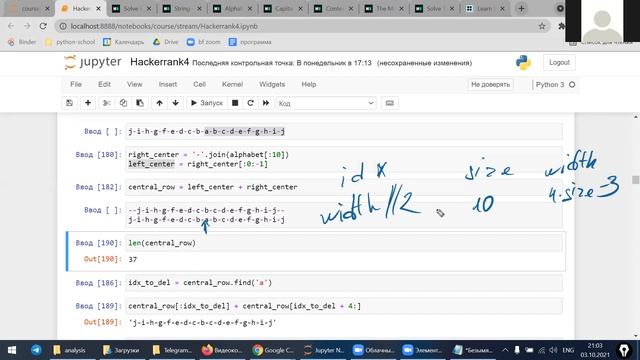Cut selected cells with scissors icon
Image resolution: width=640 pixels, height=360 pixels.
[x=107, y=103]
